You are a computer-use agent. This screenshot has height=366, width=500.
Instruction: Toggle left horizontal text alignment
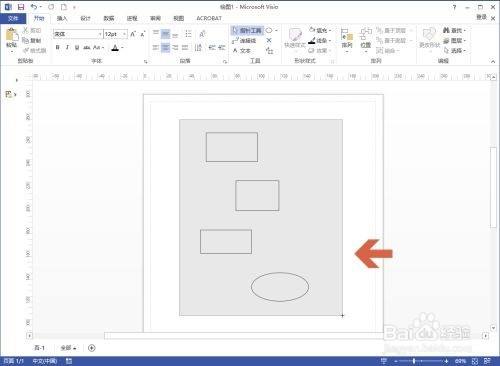tap(156, 48)
